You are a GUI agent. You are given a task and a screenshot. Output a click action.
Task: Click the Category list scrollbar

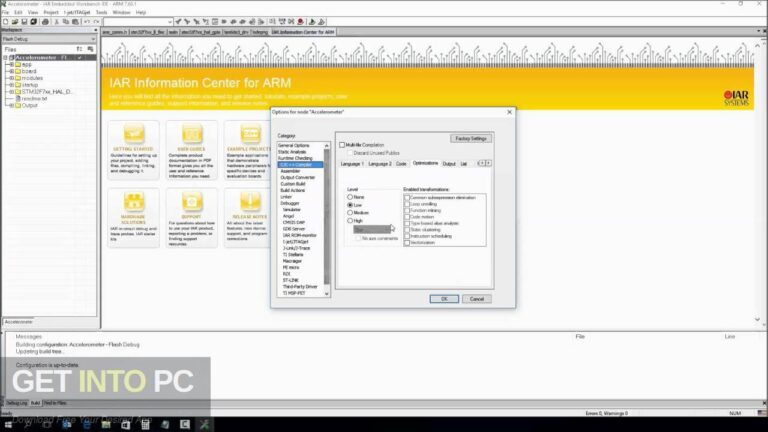[327, 219]
